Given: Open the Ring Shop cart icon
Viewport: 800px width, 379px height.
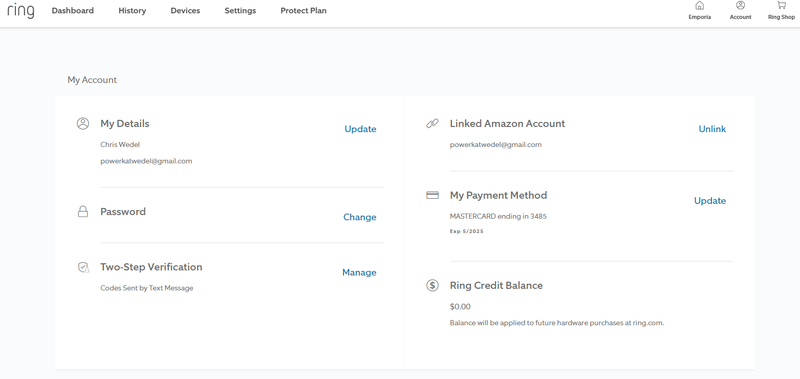Looking at the screenshot, I should [781, 6].
